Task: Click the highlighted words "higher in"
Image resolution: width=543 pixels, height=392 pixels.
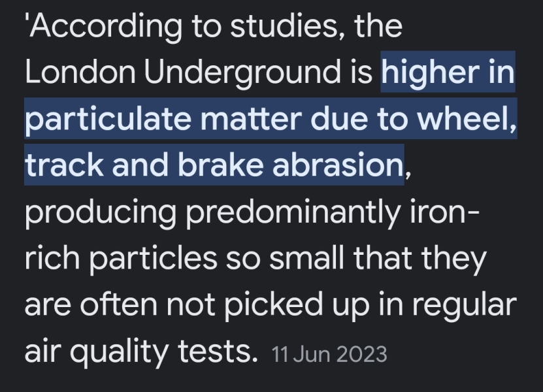Action: coord(448,73)
